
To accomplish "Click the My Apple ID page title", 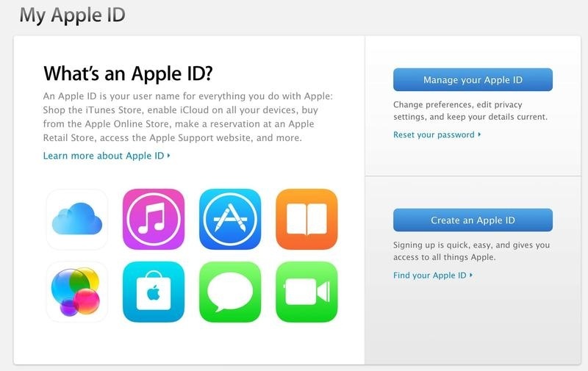I will [x=72, y=15].
